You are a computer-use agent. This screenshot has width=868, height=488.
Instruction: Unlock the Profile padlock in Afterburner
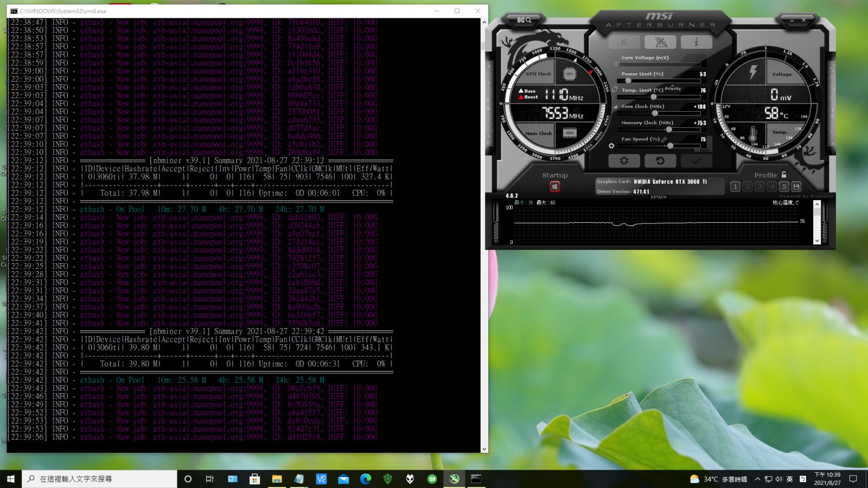(x=784, y=175)
